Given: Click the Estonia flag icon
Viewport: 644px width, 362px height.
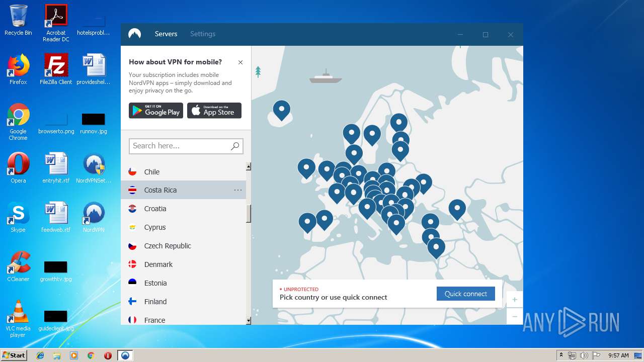Looking at the screenshot, I should (132, 283).
